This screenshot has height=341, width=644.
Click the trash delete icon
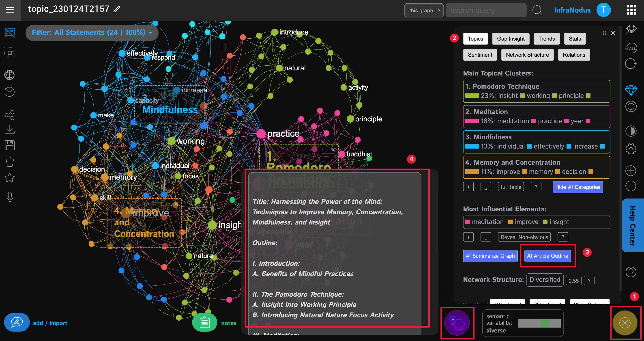point(10,162)
